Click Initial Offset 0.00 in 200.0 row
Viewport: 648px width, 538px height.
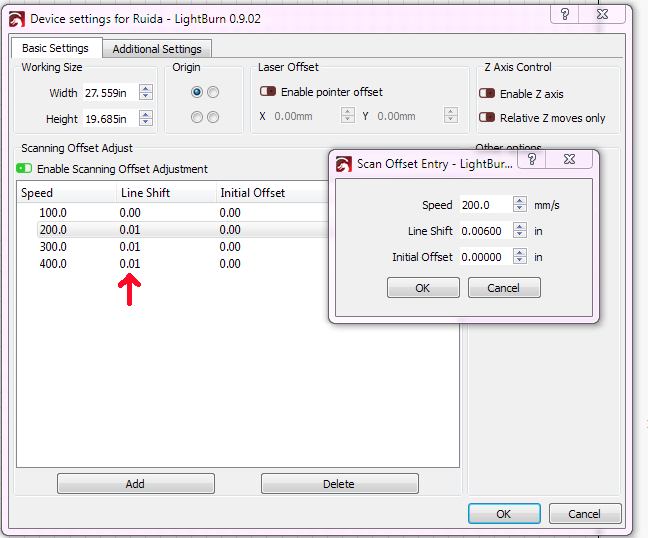[230, 229]
